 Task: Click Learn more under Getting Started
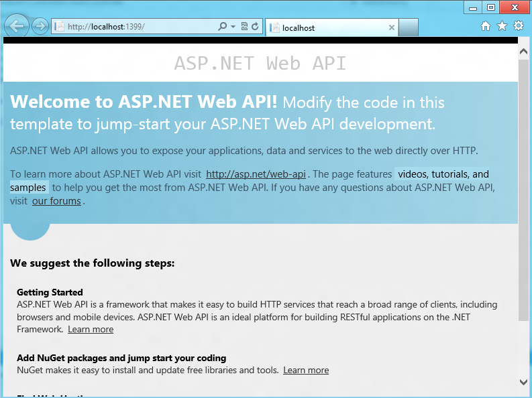pyautogui.click(x=91, y=329)
